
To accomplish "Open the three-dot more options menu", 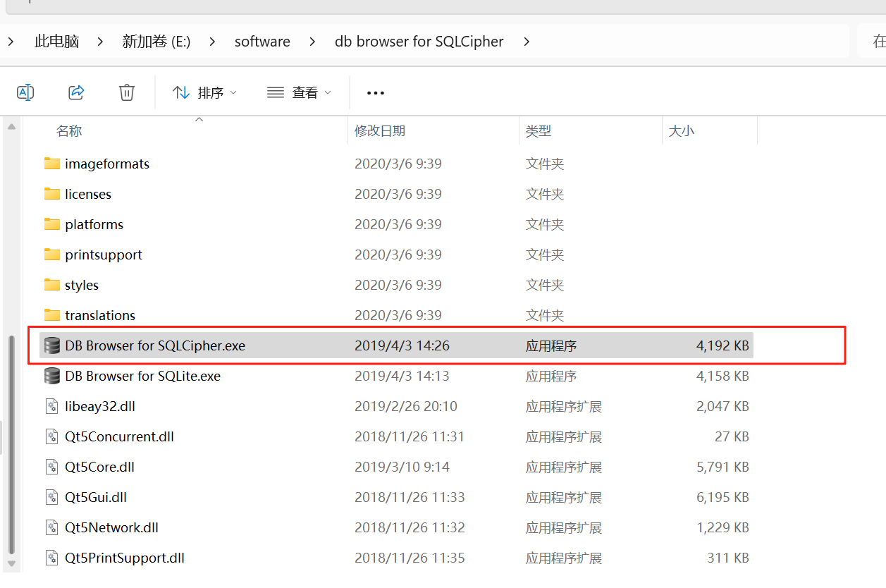I will [376, 93].
